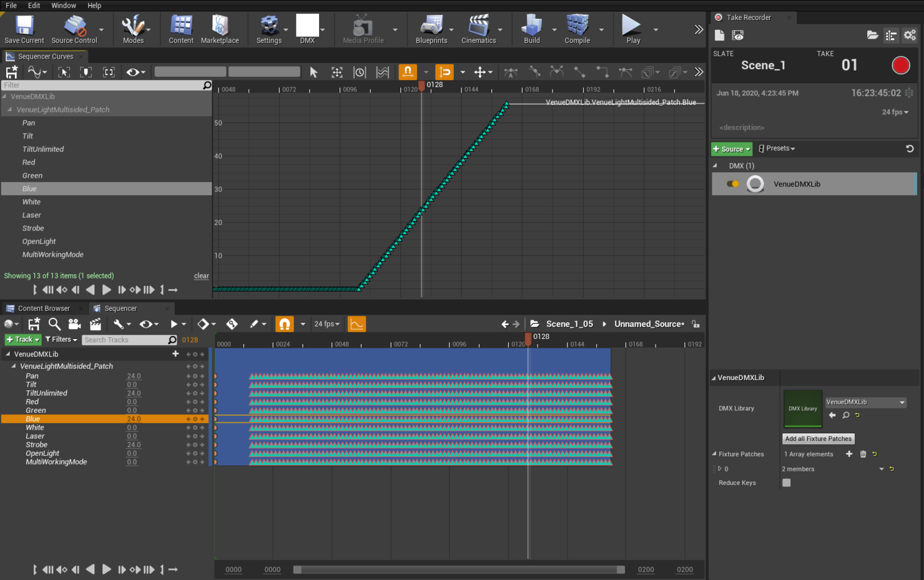Collapse the VenueLightMultisided_Patch track in Sequencer
The height and width of the screenshot is (580, 924).
14,366
